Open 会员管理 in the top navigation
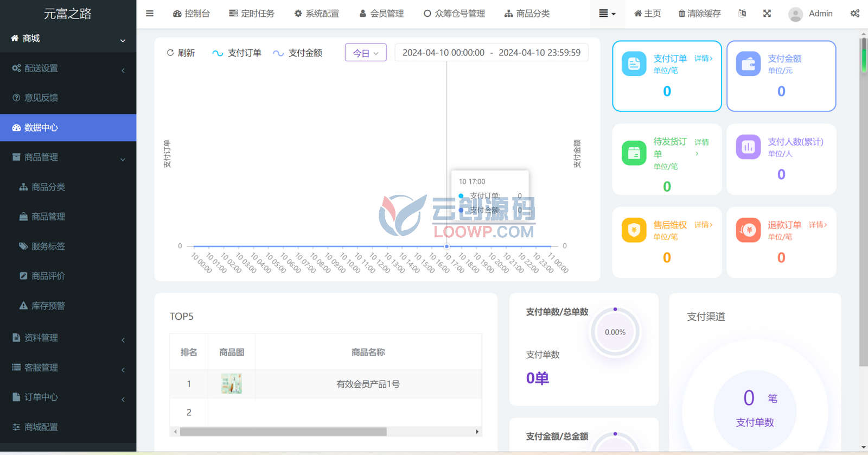 381,14
